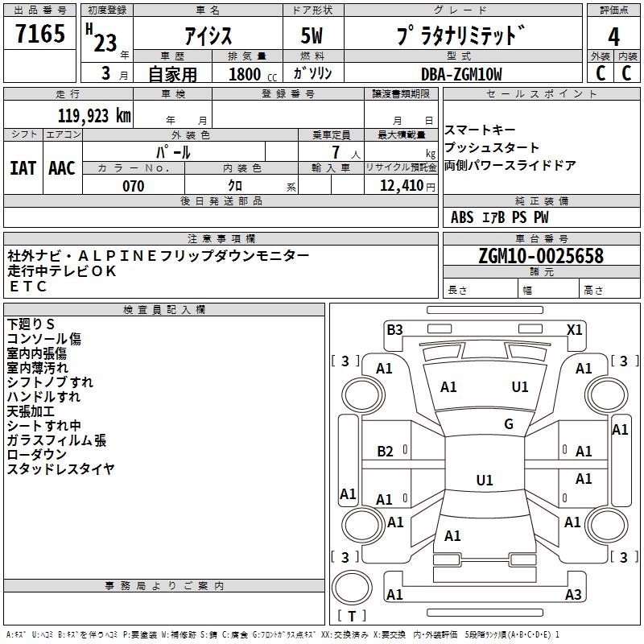Select the G windshield chip mark

(509, 424)
